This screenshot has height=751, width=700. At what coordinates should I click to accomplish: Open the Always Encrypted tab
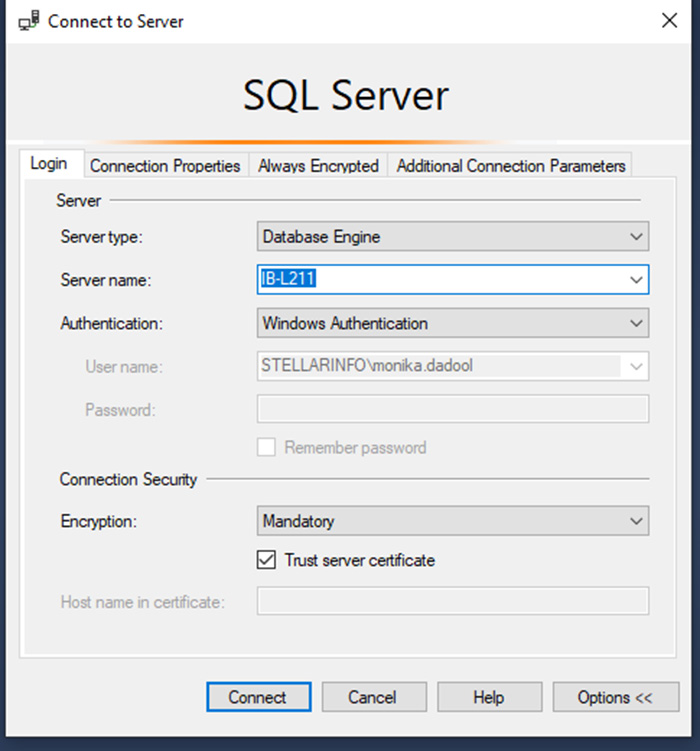(318, 166)
